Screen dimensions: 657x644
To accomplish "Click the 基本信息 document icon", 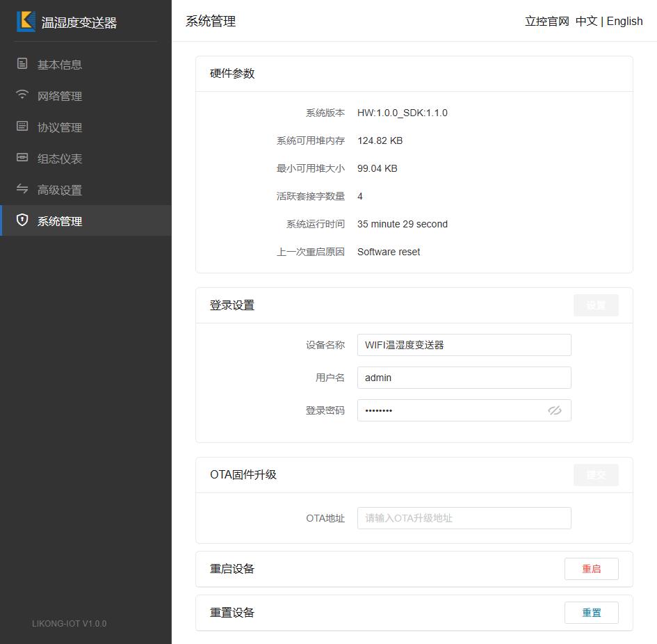I will [22, 64].
